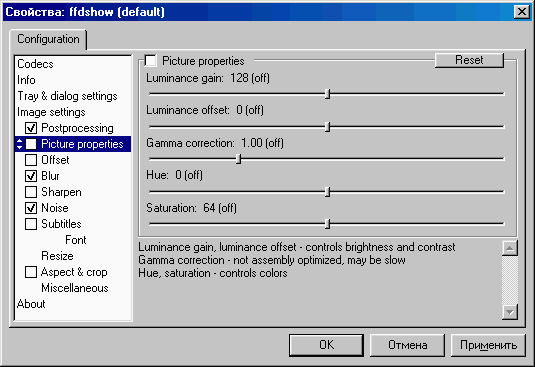Open the Info page
This screenshot has height=367, width=535.
pos(26,80)
